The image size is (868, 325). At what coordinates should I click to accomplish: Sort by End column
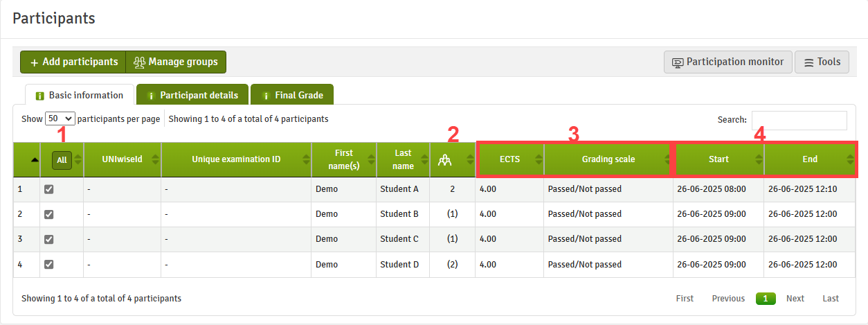tap(810, 159)
